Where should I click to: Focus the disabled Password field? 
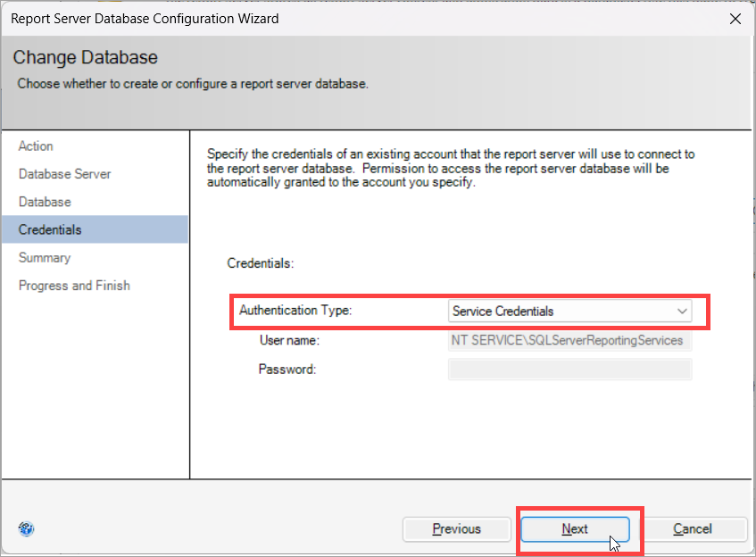pos(569,370)
